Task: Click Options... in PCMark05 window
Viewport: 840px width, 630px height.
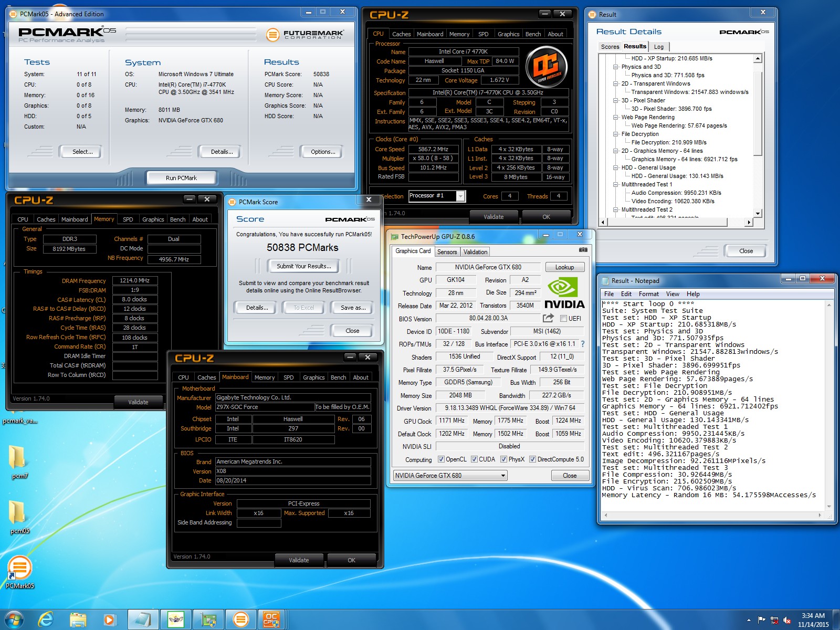Action: [322, 152]
